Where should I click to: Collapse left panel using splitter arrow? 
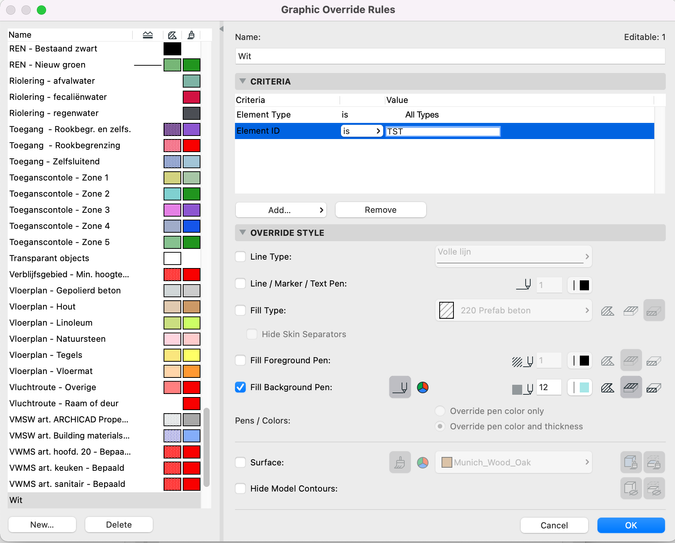(221, 29)
